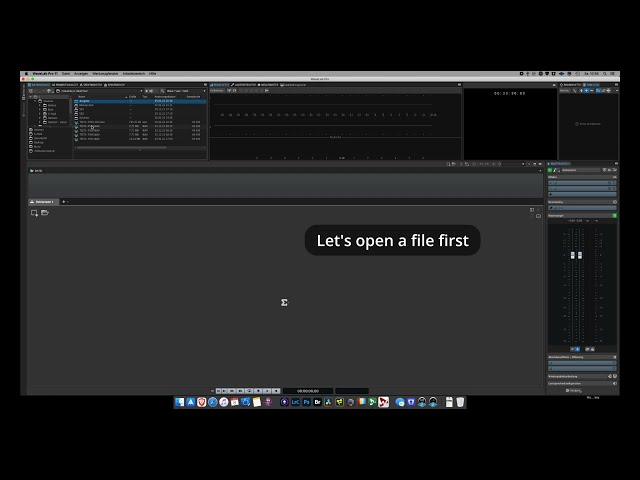Click the minus icon in the top-right panel toolbar
This screenshot has width=640, height=480.
pos(591,91)
